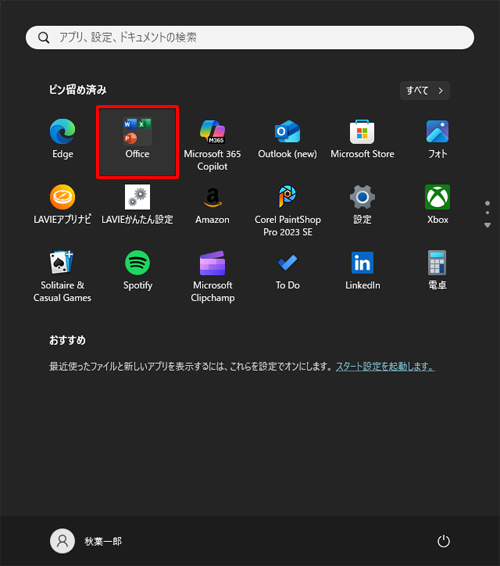This screenshot has width=500, height=566.
Task: Launch the Xbox app
Action: point(438,205)
